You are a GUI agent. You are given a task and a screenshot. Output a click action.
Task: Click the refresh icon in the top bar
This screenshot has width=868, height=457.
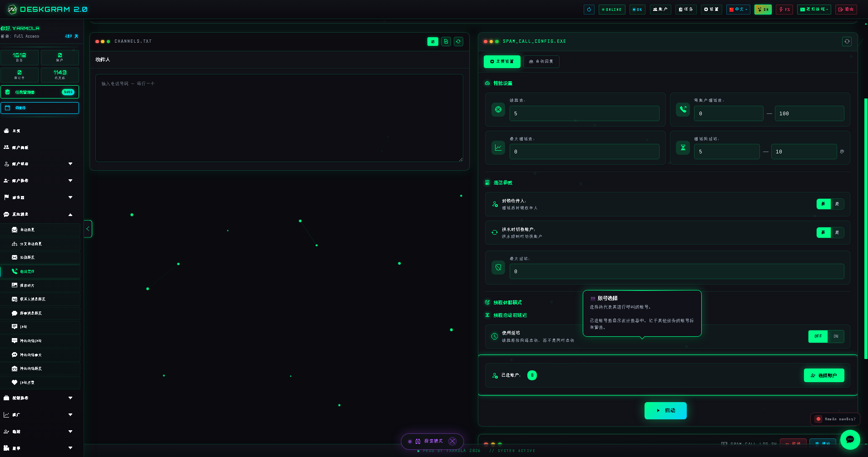[589, 10]
